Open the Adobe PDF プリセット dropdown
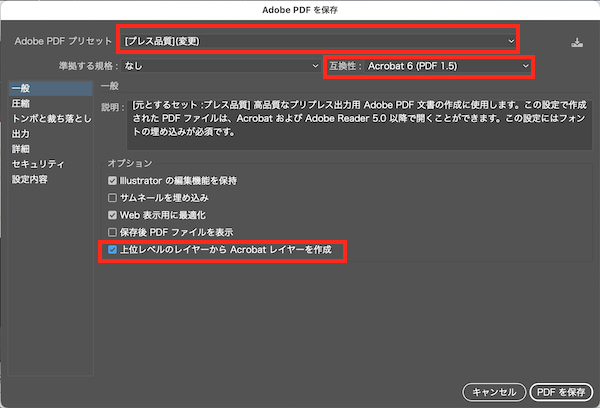 [x=319, y=41]
